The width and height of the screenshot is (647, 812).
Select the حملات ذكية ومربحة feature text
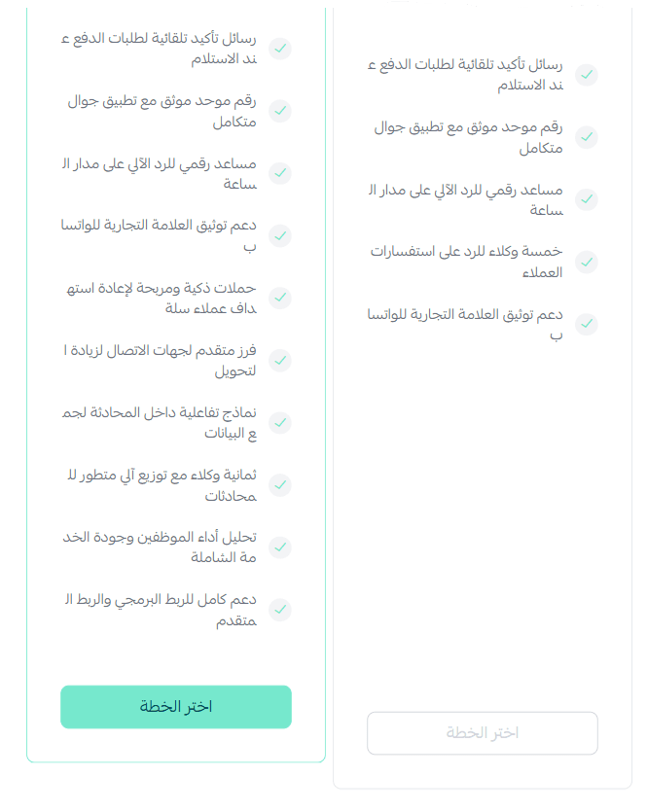(x=162, y=298)
